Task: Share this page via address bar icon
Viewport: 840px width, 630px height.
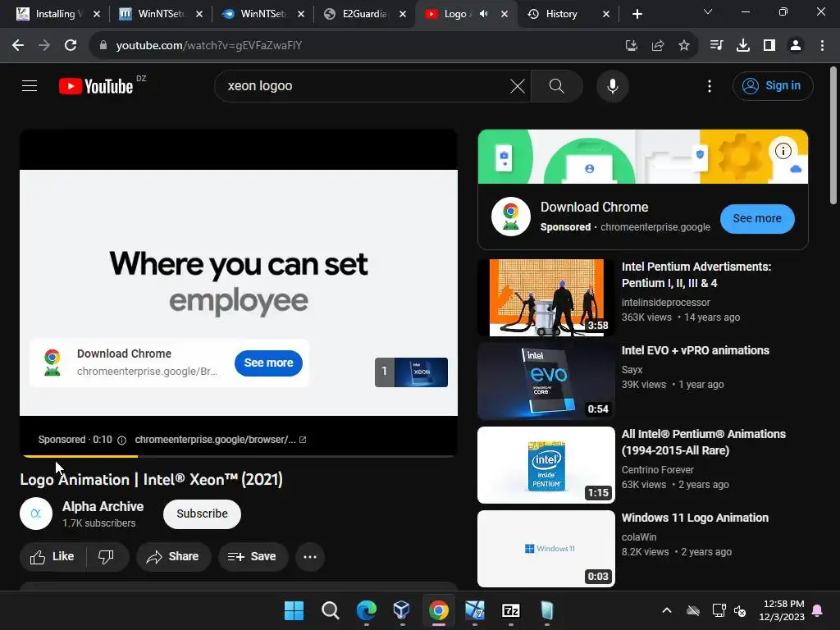Action: click(x=658, y=46)
